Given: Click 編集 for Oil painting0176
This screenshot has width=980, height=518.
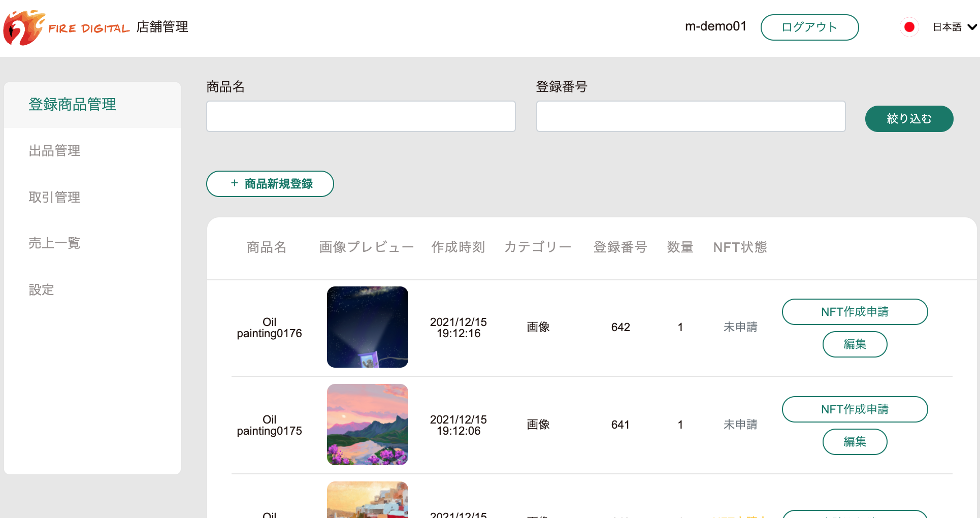Looking at the screenshot, I should [855, 344].
